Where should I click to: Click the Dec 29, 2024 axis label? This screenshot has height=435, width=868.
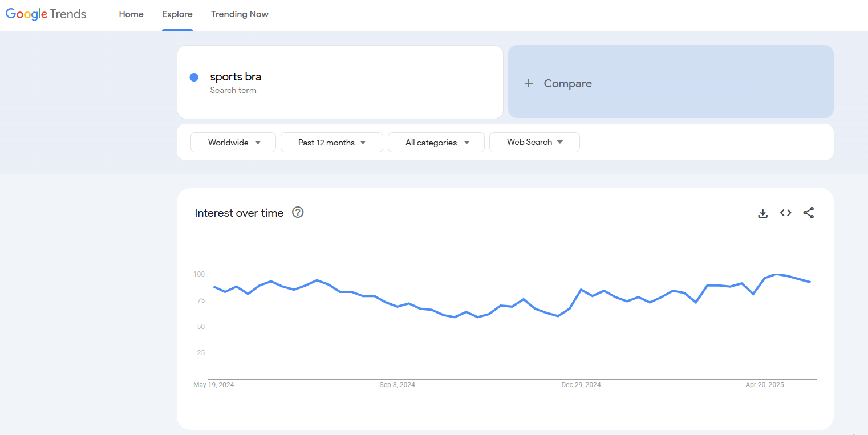[x=581, y=385]
